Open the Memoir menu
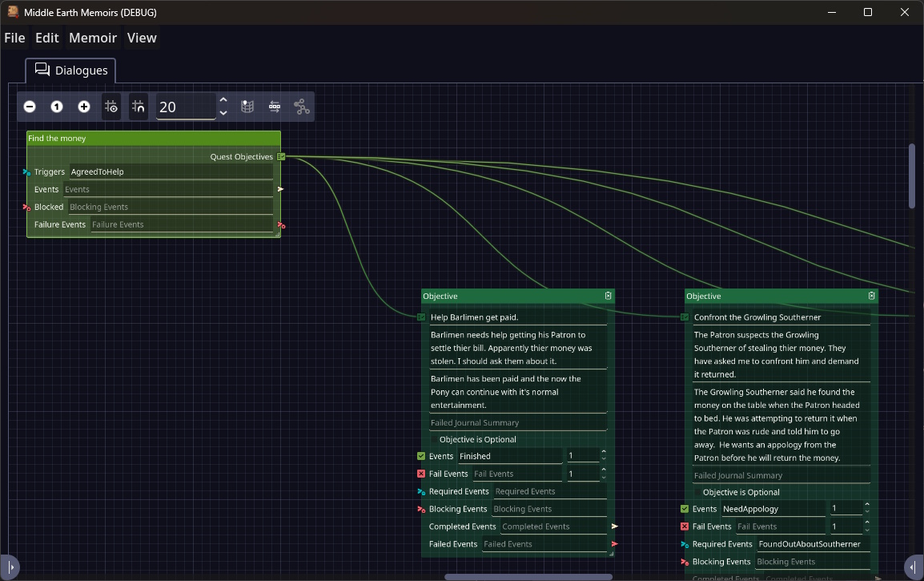This screenshot has height=581, width=924. [93, 38]
